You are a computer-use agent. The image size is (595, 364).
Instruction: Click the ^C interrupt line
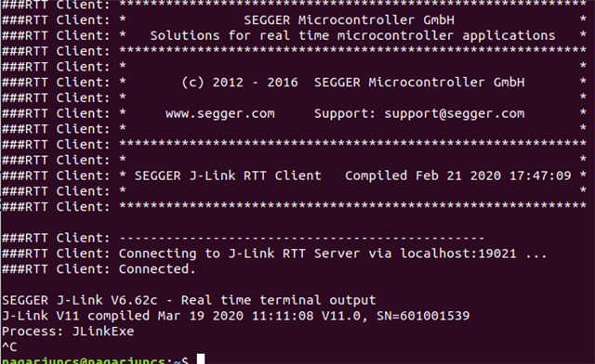9,346
